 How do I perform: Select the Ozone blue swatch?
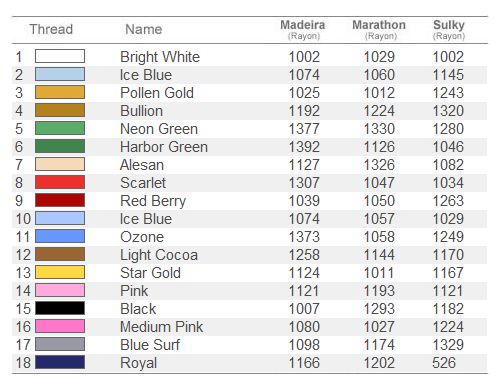coord(60,236)
